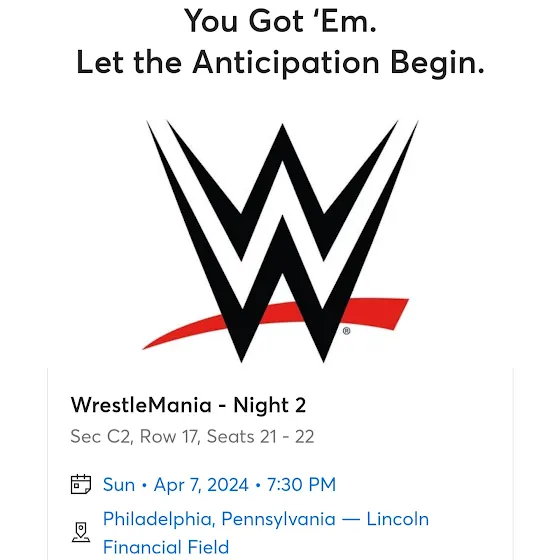Image resolution: width=560 pixels, height=560 pixels.
Task: Click the Seats 21 - 22 text
Action: pyautogui.click(x=260, y=436)
